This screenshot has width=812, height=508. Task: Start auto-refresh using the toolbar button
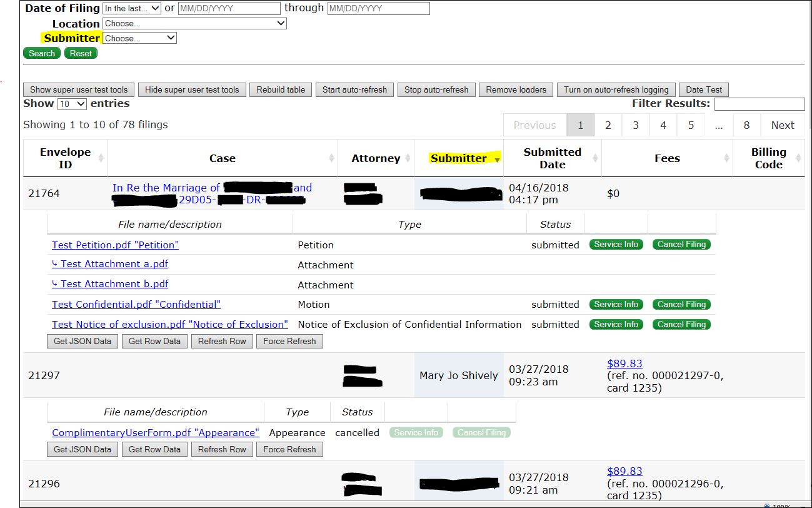click(x=354, y=89)
